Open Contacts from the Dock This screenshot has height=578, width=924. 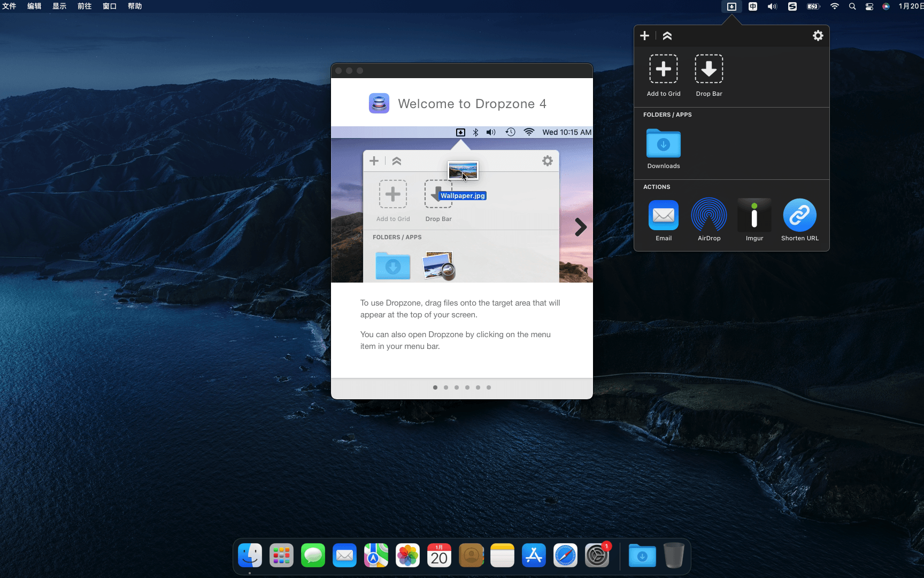[x=471, y=556]
